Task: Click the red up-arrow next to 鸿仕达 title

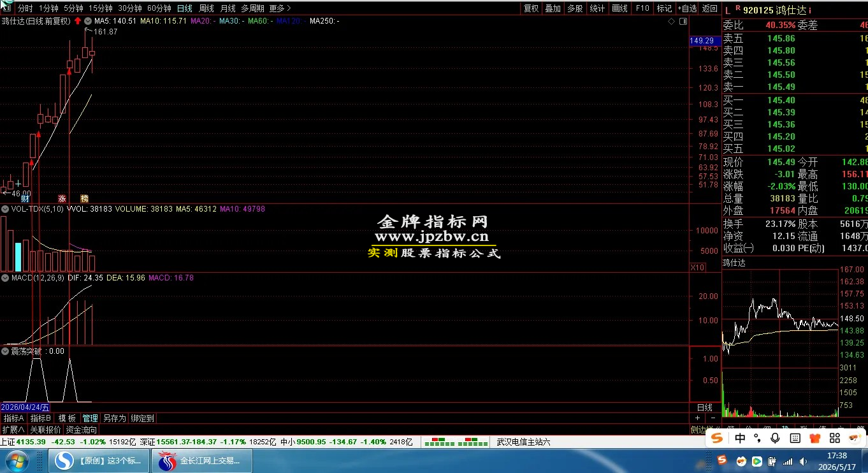Action: pyautogui.click(x=78, y=21)
